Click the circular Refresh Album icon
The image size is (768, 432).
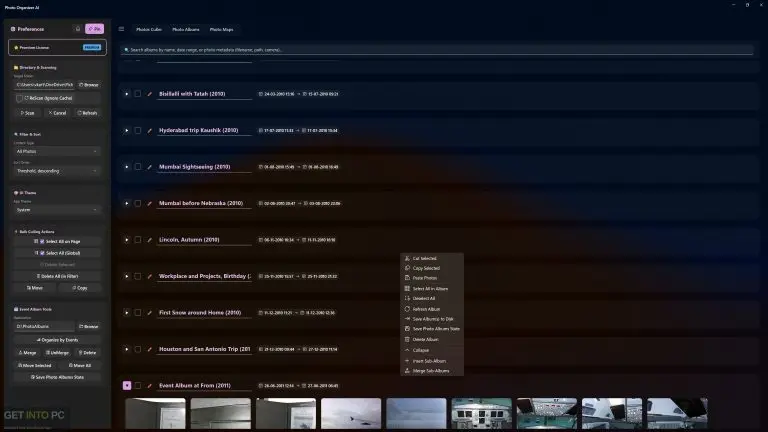pyautogui.click(x=407, y=309)
